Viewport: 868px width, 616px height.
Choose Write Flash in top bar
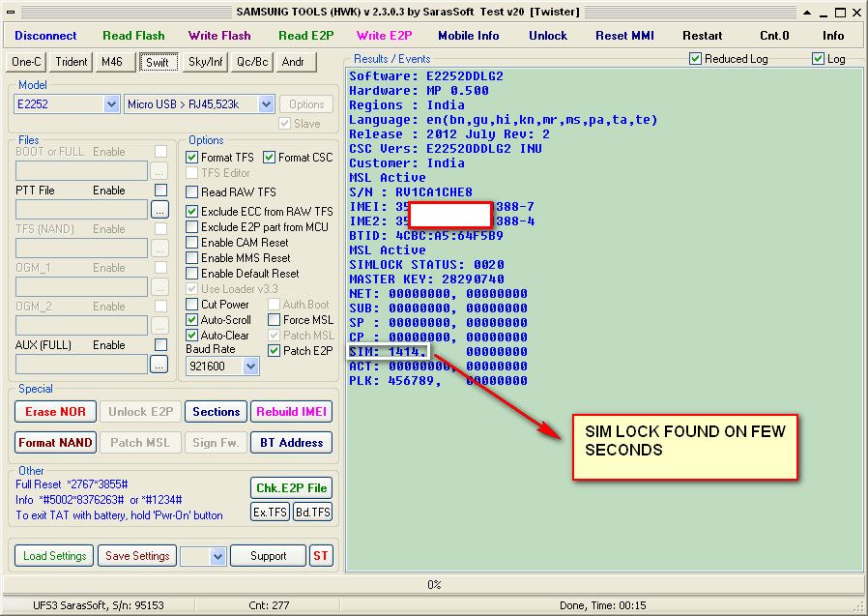[219, 36]
